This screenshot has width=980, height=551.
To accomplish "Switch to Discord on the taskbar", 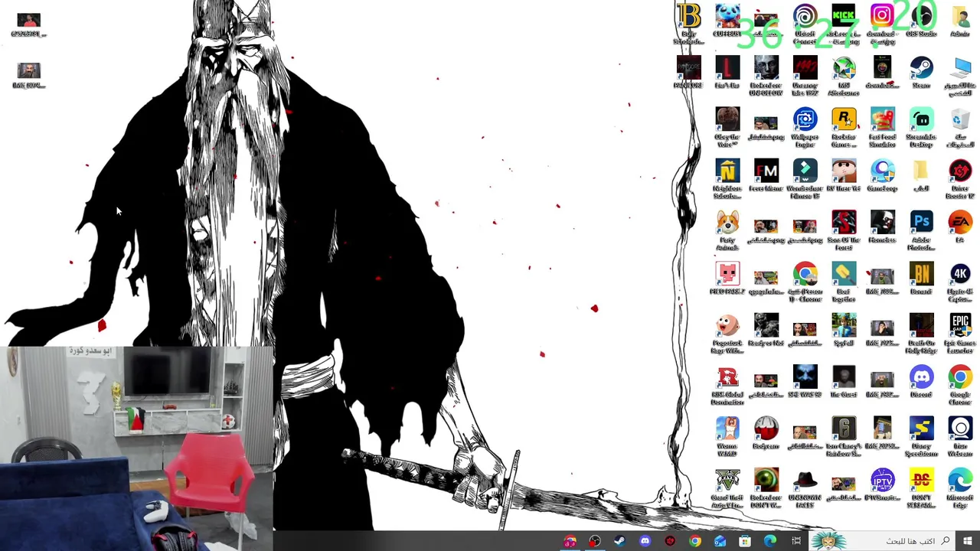I will click(x=645, y=541).
